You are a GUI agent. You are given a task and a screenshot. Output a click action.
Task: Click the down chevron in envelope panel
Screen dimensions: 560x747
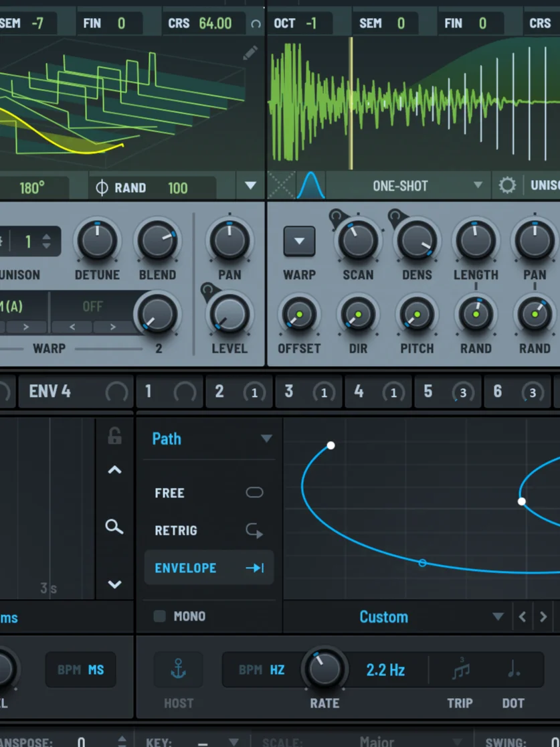[x=114, y=584]
